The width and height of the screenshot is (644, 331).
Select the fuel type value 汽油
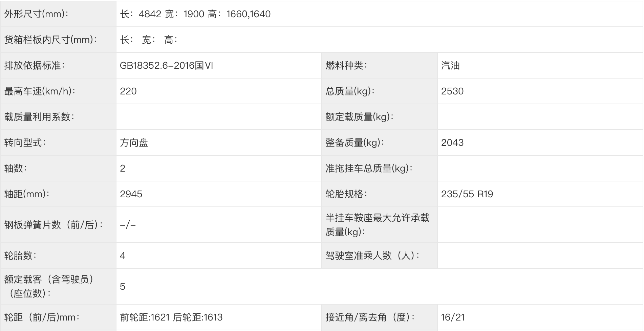450,65
